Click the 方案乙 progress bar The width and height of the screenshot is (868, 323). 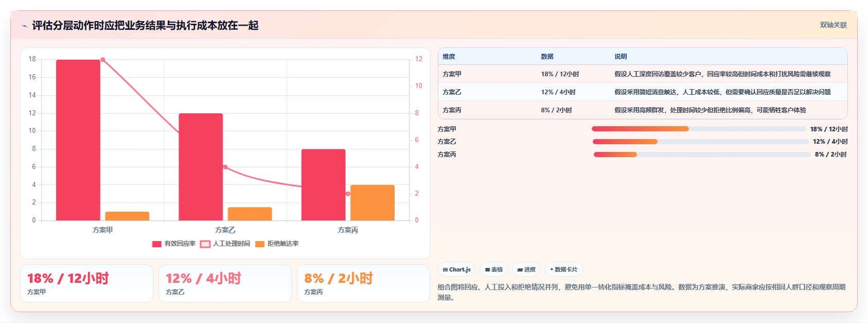coord(700,142)
